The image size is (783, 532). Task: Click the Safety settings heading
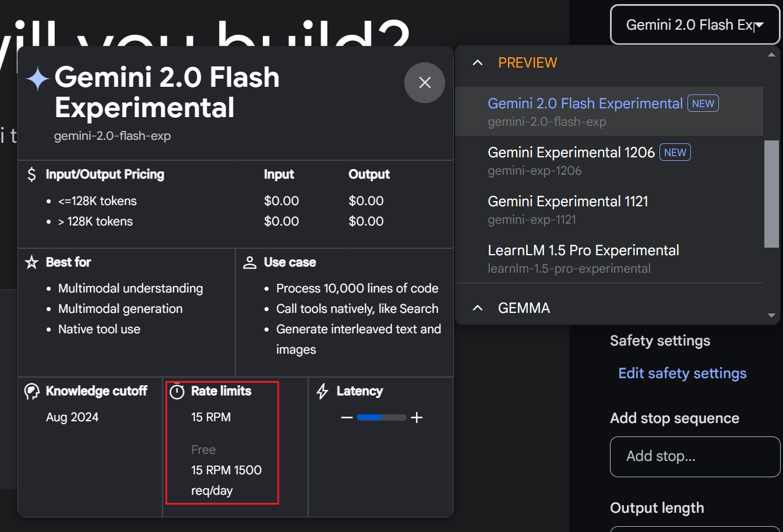(660, 341)
